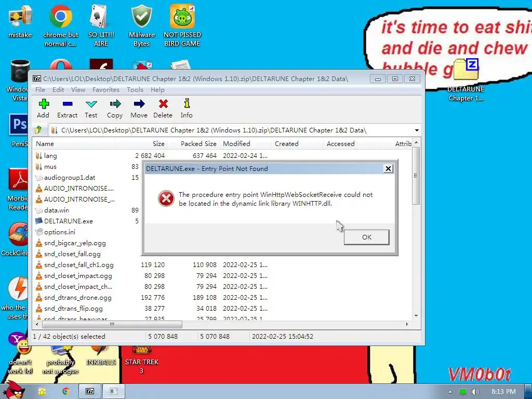The image size is (532, 399).
Task: Click the 8:13 PM taskbar clock
Action: click(x=503, y=392)
